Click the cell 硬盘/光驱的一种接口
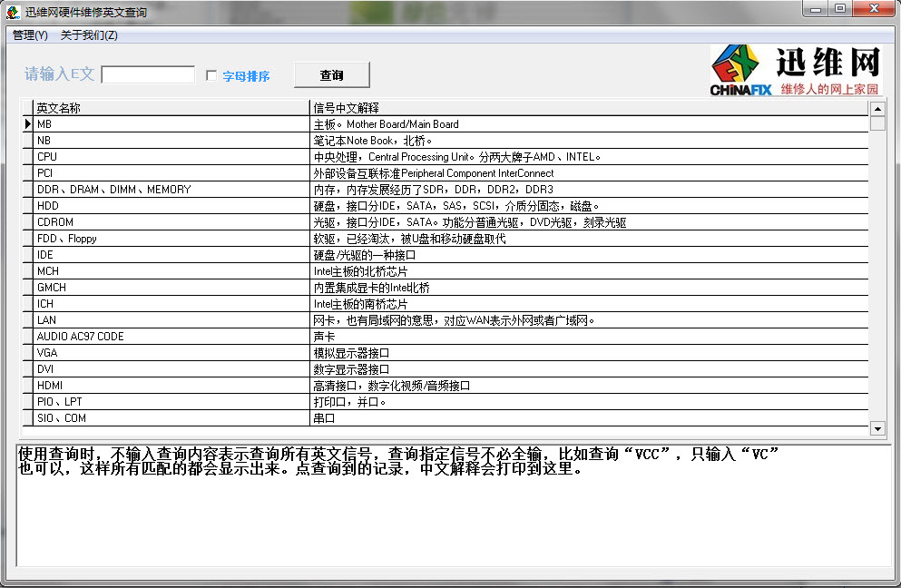901x588 pixels. [589, 255]
